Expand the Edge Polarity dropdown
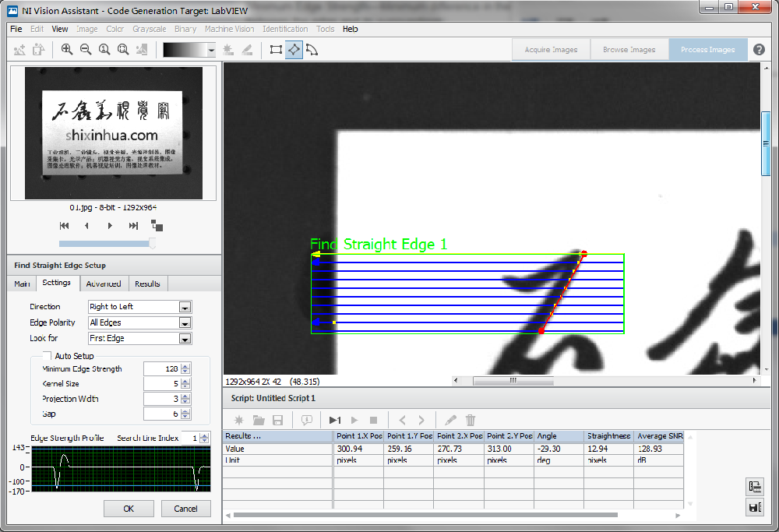779x532 pixels. (x=185, y=322)
